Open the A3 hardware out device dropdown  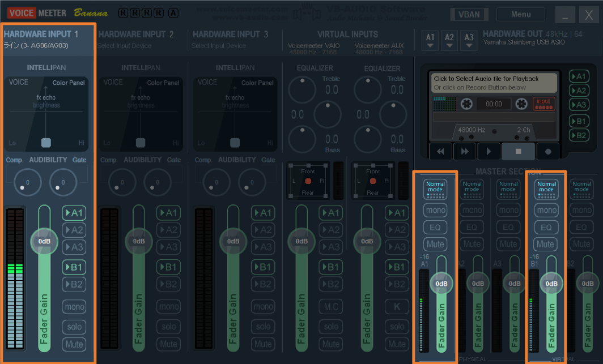(x=468, y=40)
